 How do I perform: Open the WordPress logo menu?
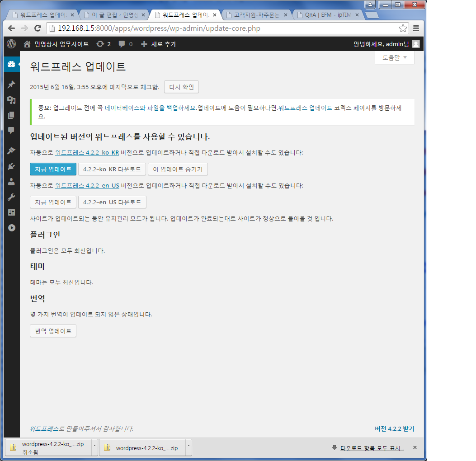11,44
